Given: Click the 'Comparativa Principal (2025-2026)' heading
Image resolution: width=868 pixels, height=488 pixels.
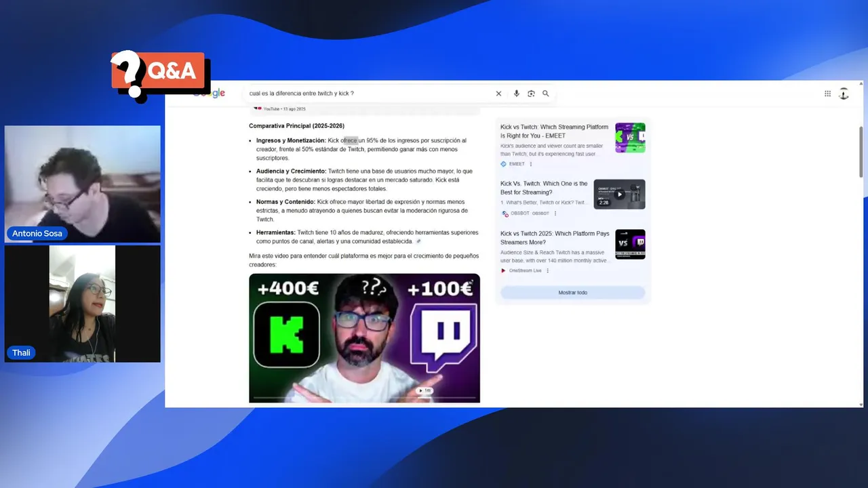Looking at the screenshot, I should [296, 126].
